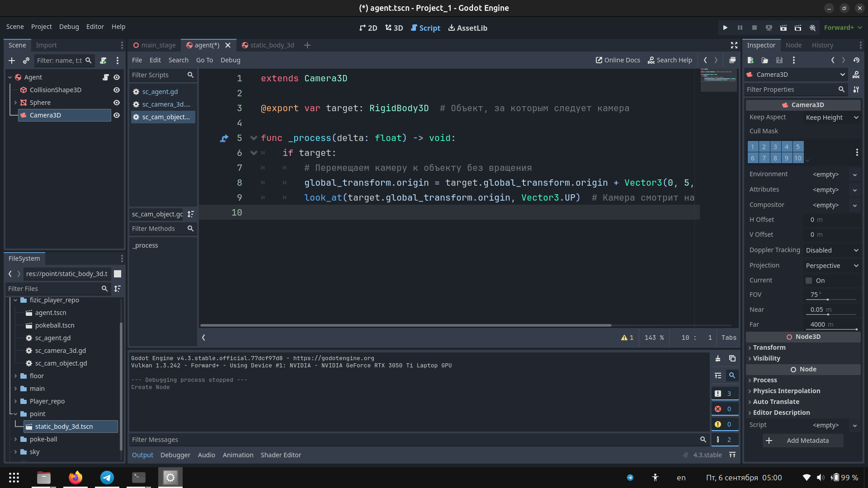Expand the Transform section in Inspector
This screenshot has width=868, height=488.
point(769,347)
